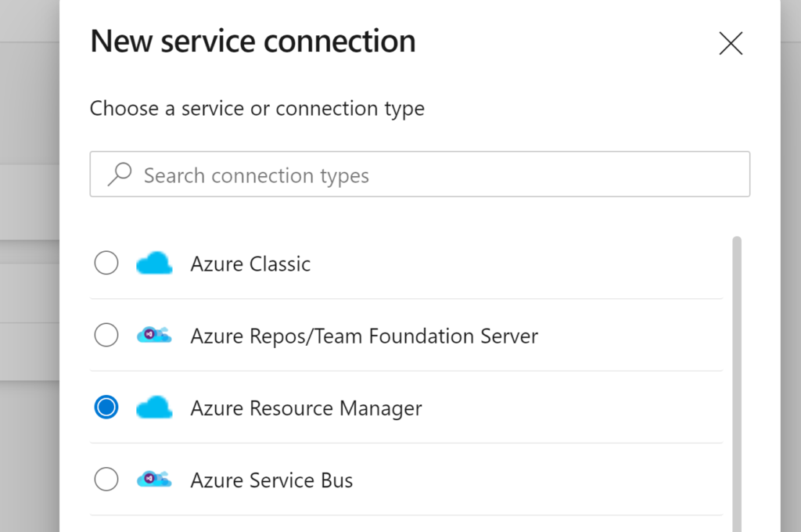Viewport: 801px width, 532px height.
Task: Click the Azure Resource Manager cloud icon
Action: tap(154, 408)
